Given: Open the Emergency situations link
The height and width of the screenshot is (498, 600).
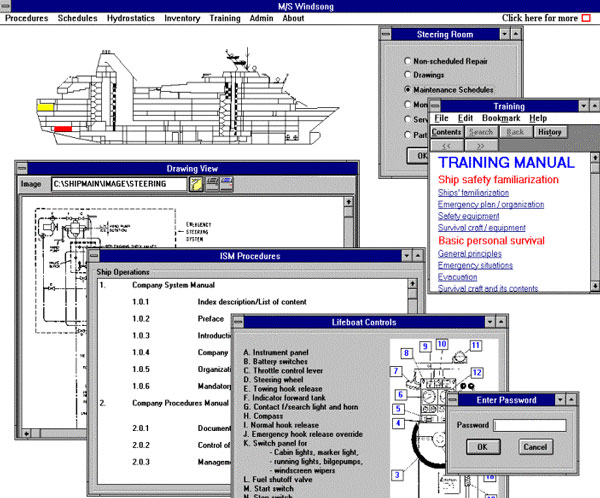Looking at the screenshot, I should click(475, 265).
